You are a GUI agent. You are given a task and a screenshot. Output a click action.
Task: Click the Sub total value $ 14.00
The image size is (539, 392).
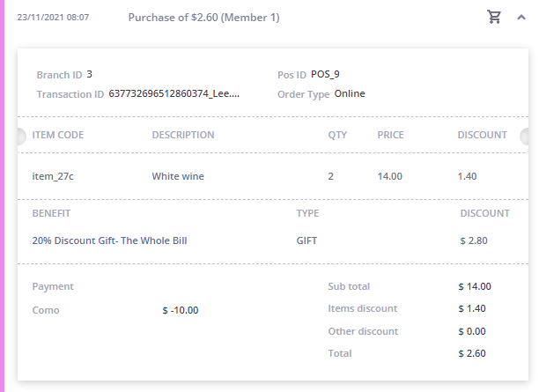pyautogui.click(x=475, y=286)
